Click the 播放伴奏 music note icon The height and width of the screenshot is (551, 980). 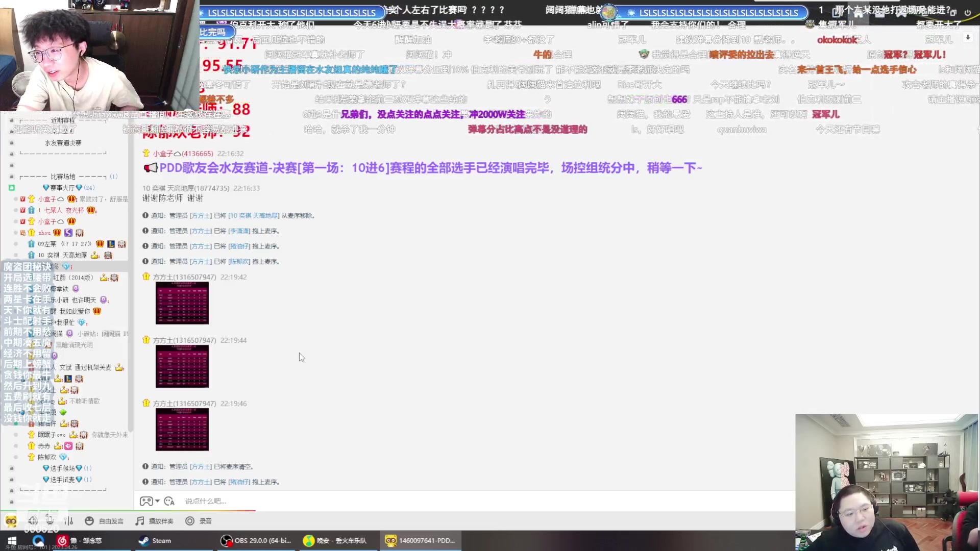pyautogui.click(x=139, y=520)
